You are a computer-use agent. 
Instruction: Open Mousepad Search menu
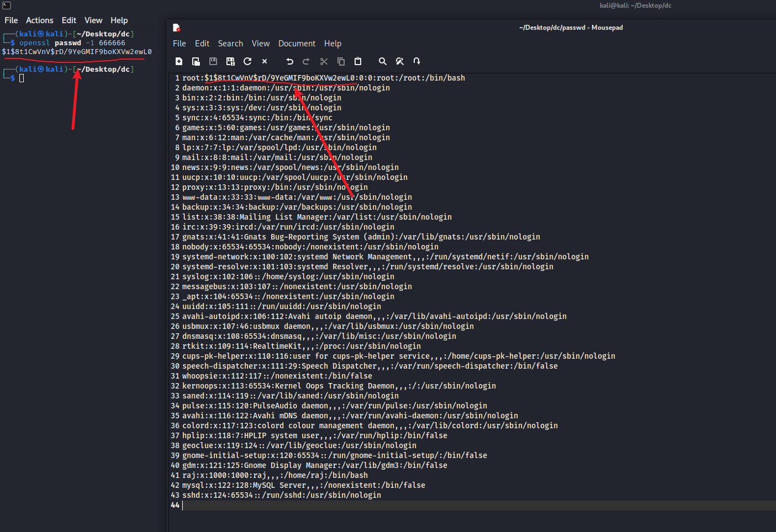(x=230, y=44)
